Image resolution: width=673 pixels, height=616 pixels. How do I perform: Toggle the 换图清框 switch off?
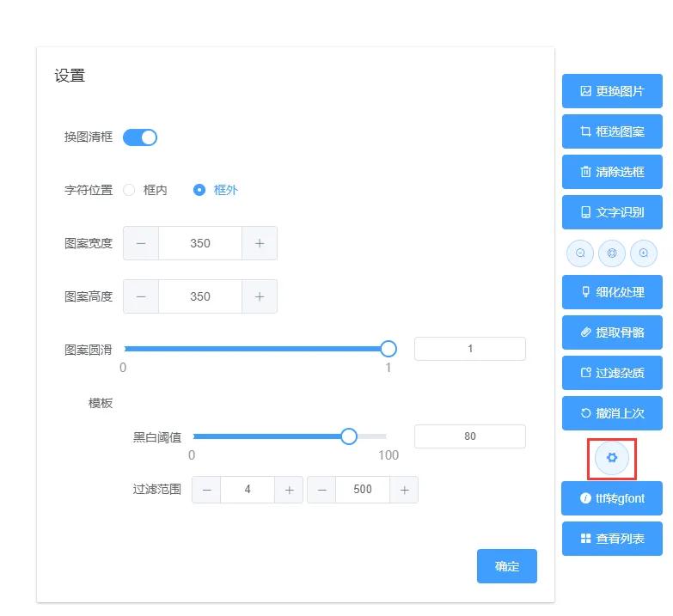tap(140, 137)
